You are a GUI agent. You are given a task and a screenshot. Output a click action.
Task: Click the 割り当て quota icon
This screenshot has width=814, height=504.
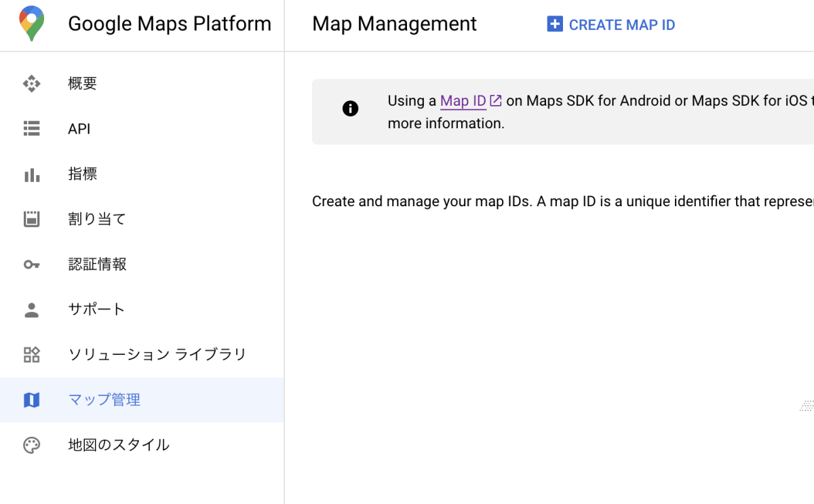pos(32,219)
